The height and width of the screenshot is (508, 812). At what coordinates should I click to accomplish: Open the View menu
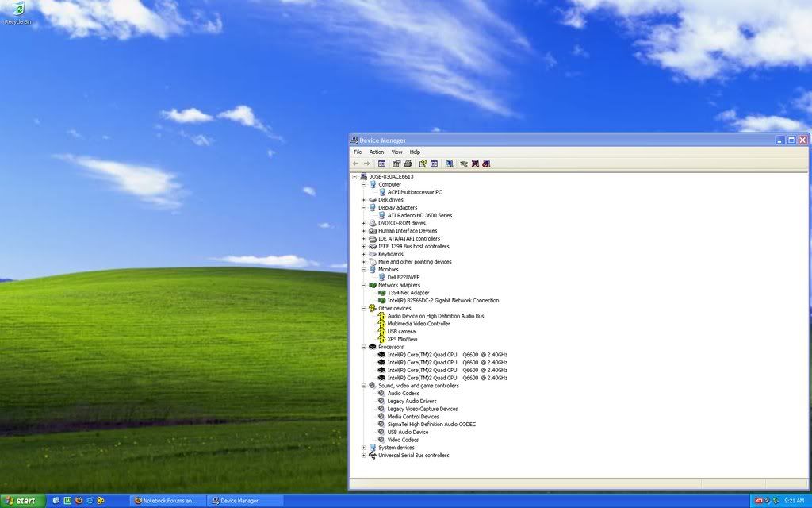point(396,152)
